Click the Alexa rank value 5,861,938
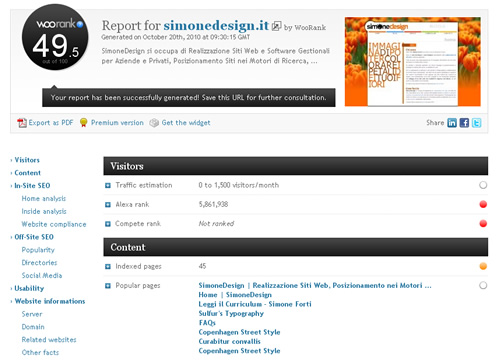 (213, 204)
